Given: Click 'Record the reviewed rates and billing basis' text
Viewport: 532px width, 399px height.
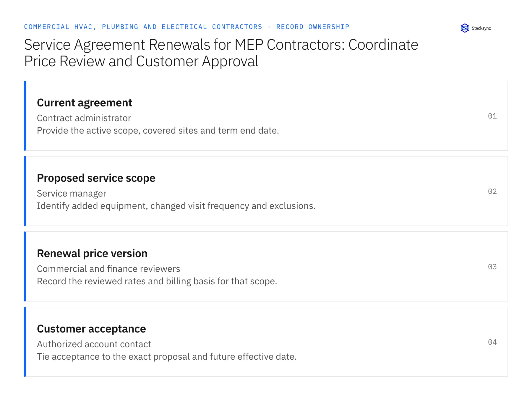Looking at the screenshot, I should (126, 281).
